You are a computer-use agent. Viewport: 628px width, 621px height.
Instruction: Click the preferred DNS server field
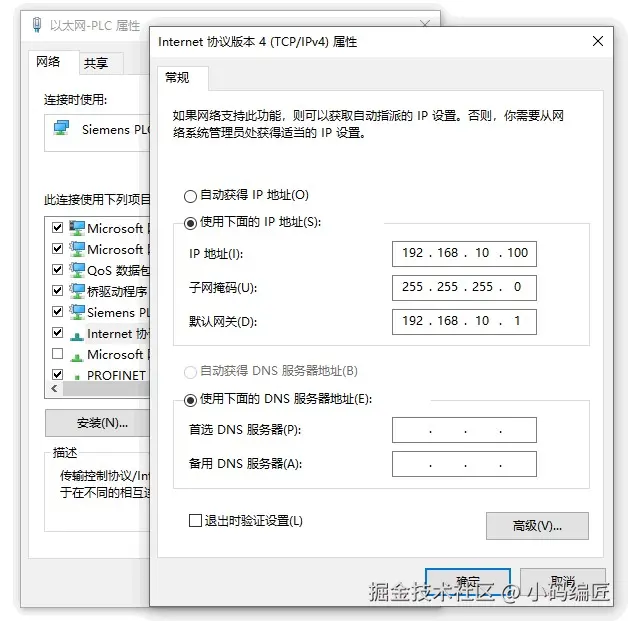click(x=464, y=430)
